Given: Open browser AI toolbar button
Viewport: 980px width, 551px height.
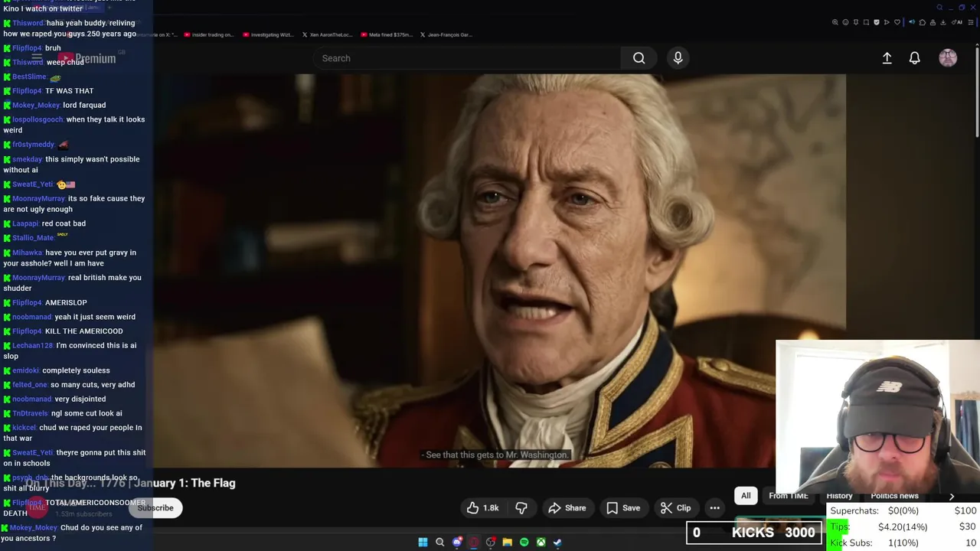Looking at the screenshot, I should coord(958,22).
